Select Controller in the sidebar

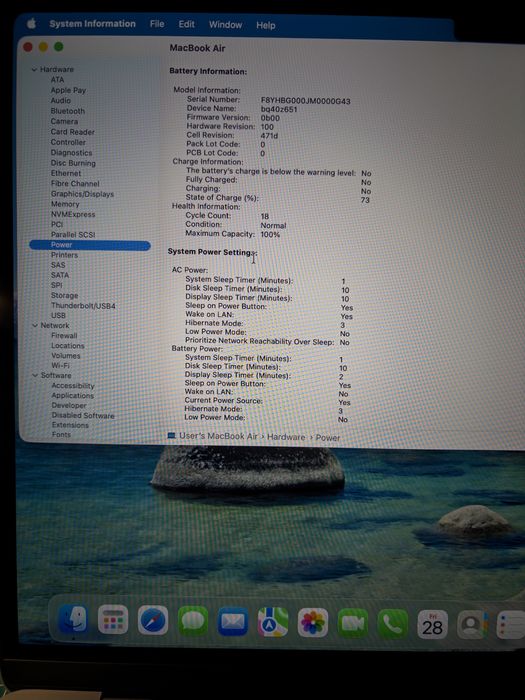(x=68, y=142)
